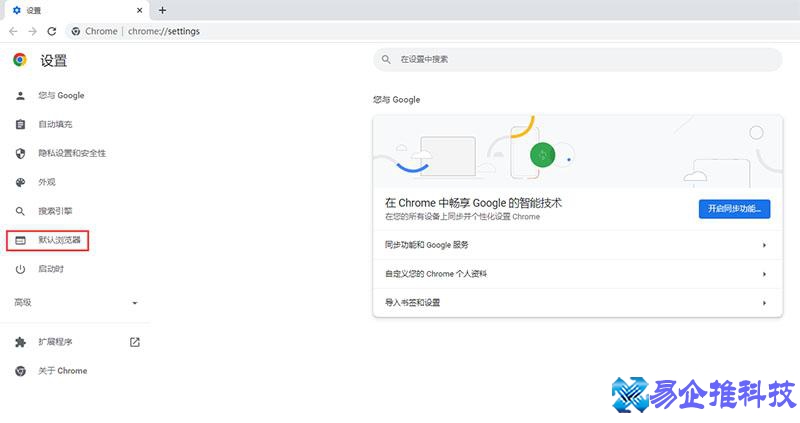
Task: Click the person icon for 您与 Google
Action: [x=20, y=95]
